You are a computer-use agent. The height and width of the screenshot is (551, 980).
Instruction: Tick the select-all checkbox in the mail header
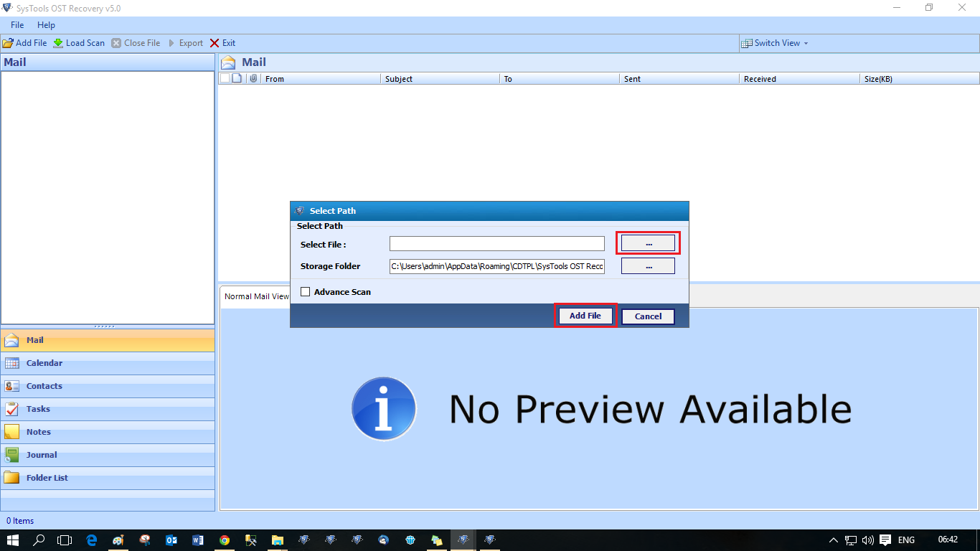pyautogui.click(x=225, y=78)
